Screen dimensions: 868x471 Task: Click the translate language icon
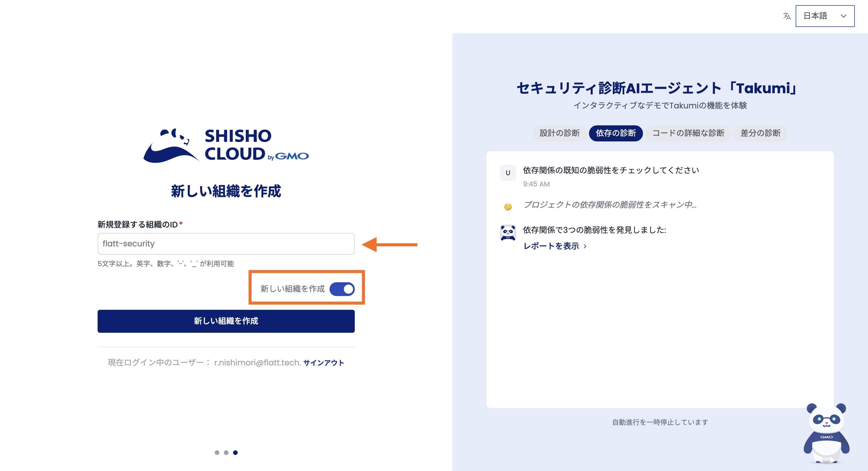pyautogui.click(x=786, y=16)
